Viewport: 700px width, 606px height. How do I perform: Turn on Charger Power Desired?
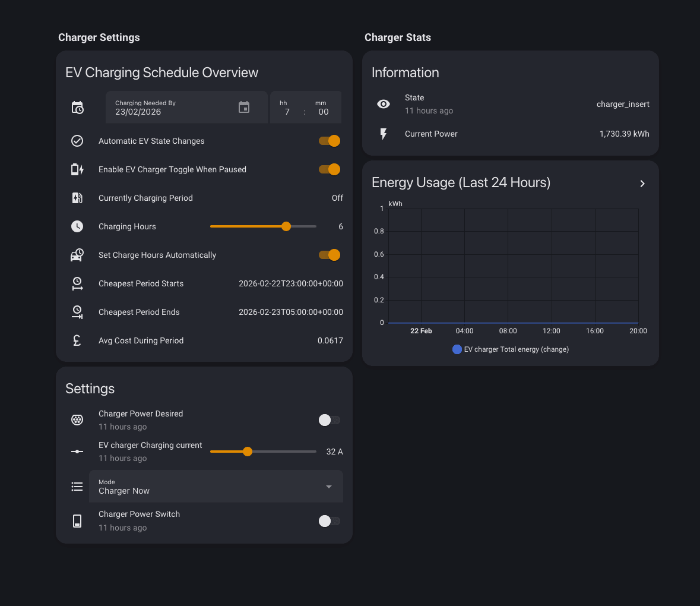coord(329,420)
